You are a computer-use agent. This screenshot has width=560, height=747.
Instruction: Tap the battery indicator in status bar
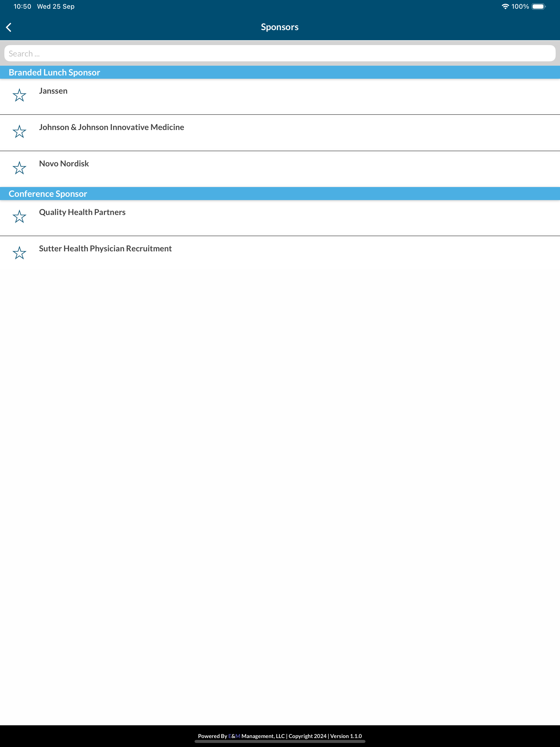pyautogui.click(x=539, y=7)
